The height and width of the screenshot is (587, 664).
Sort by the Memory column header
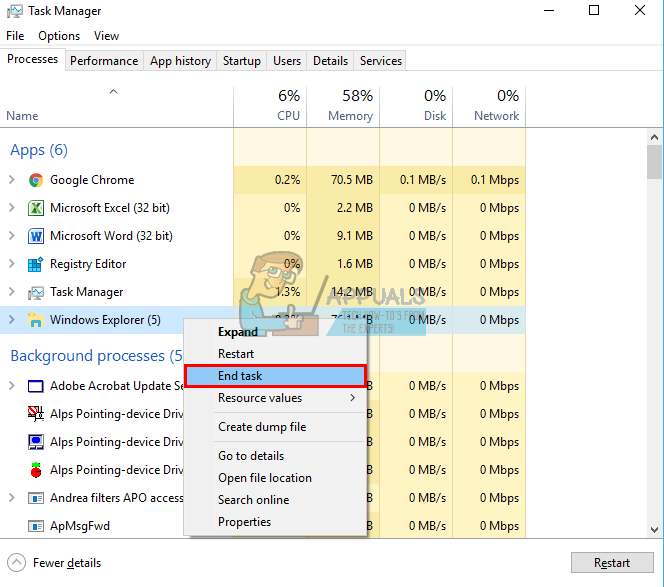point(343,107)
